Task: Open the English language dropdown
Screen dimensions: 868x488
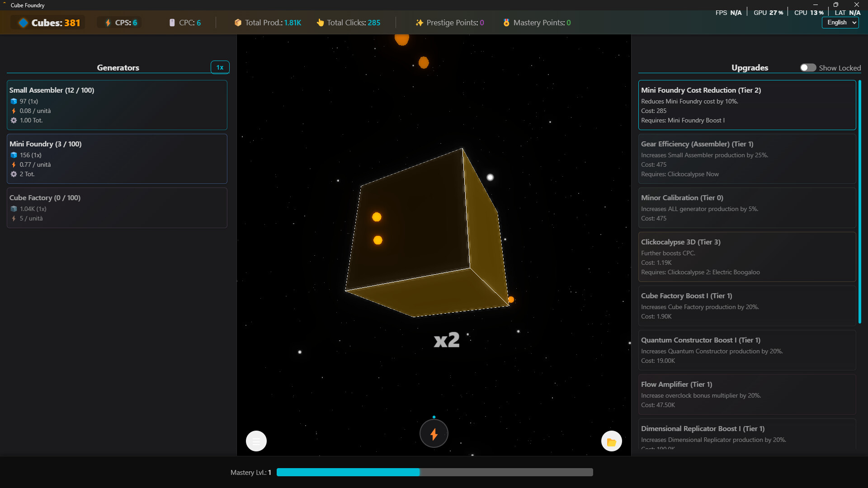Action: [x=840, y=22]
